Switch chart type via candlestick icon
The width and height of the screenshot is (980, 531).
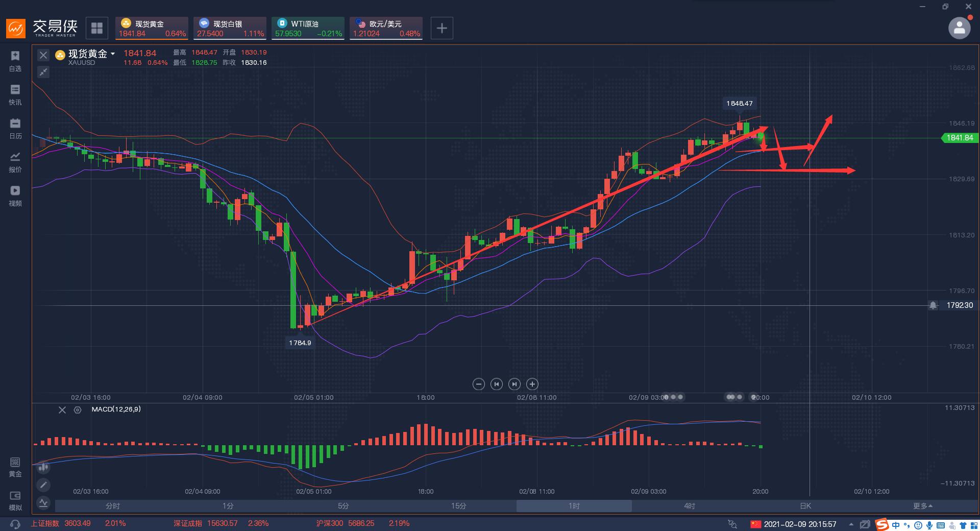[43, 467]
